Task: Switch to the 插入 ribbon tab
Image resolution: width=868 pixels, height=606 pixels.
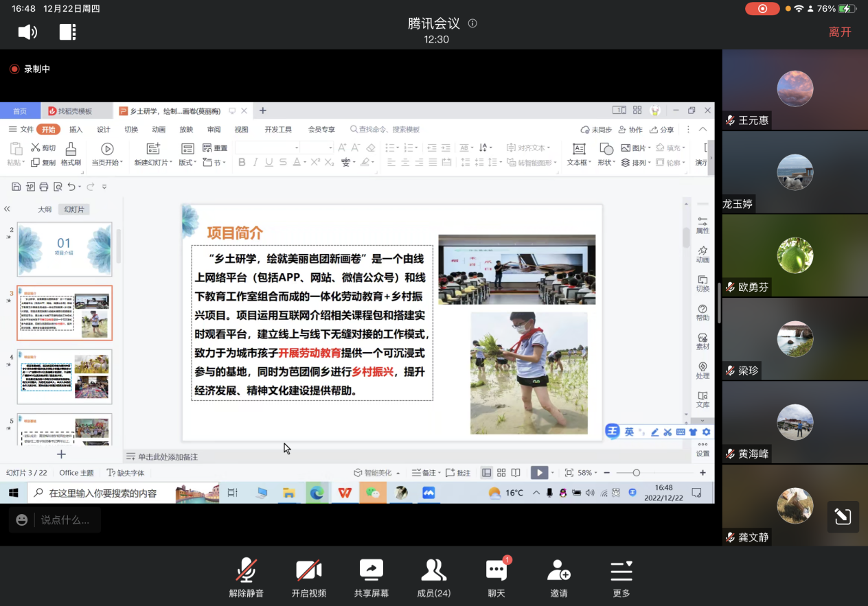Action: (x=76, y=130)
